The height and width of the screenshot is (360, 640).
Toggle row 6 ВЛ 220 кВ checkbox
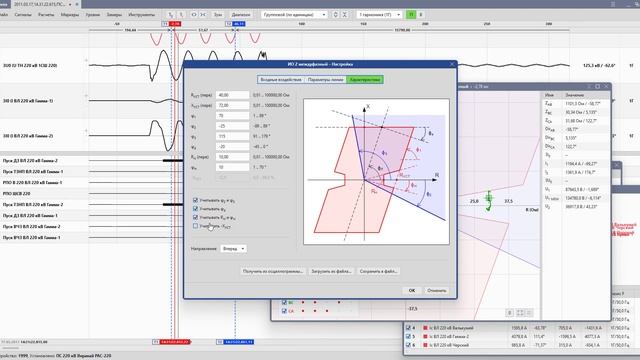[408, 345]
